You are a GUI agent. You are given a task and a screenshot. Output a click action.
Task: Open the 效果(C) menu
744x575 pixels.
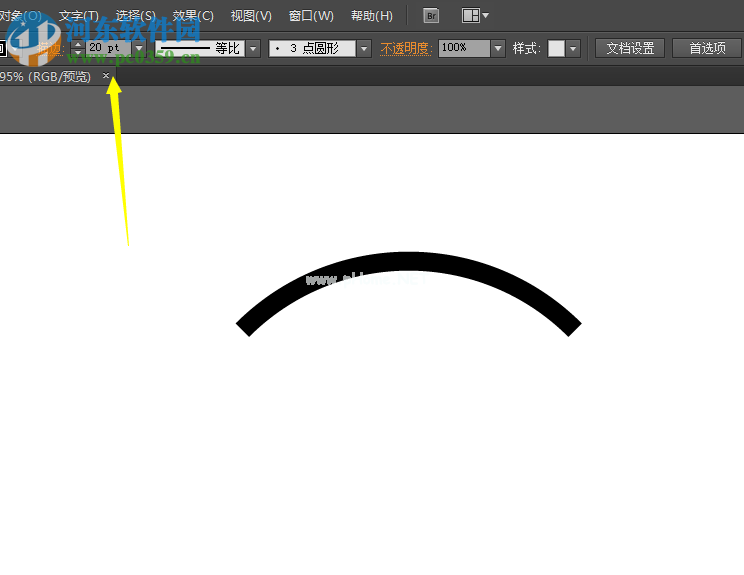[193, 16]
